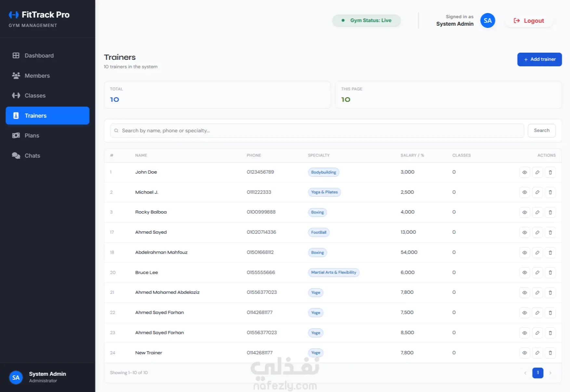Open Chats from the sidebar
The width and height of the screenshot is (570, 392).
pyautogui.click(x=47, y=156)
